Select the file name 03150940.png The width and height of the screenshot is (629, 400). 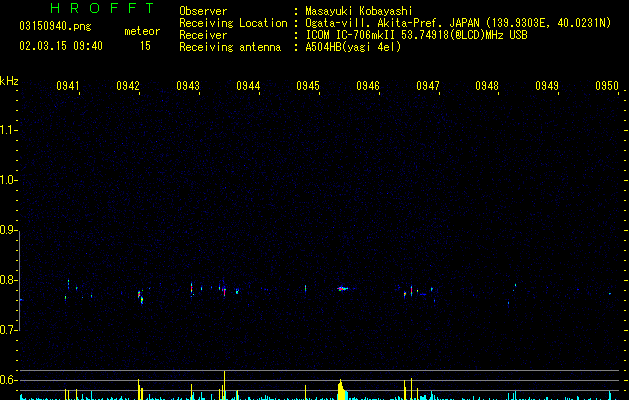point(55,27)
